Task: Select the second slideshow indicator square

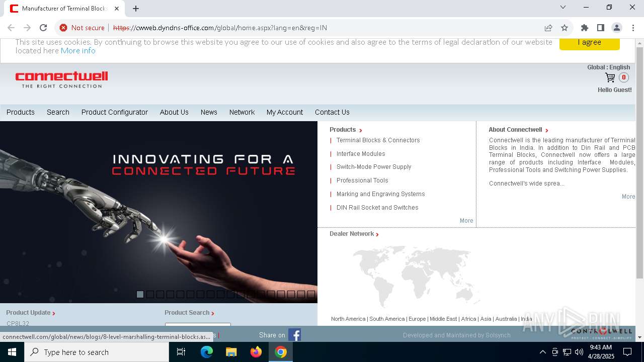Action: 150,294
